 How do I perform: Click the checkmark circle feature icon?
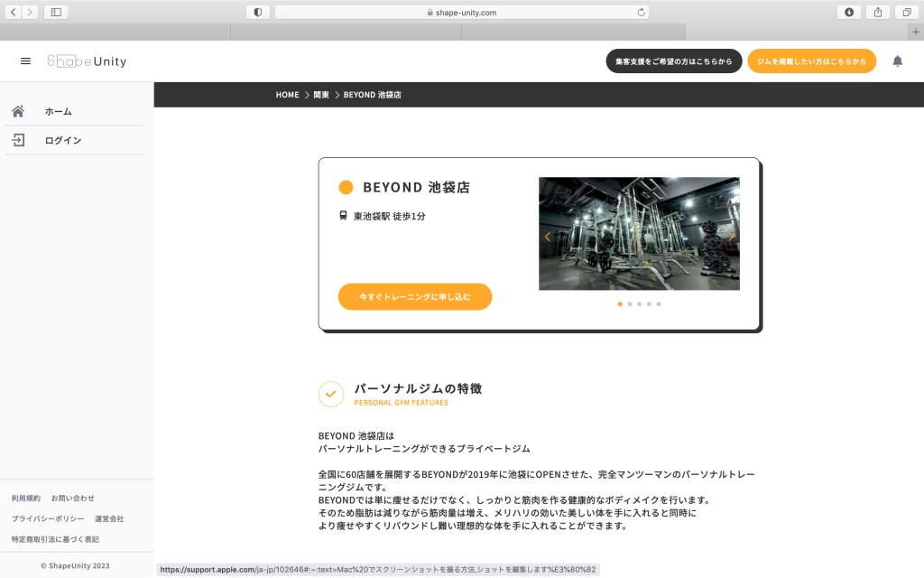click(x=330, y=394)
